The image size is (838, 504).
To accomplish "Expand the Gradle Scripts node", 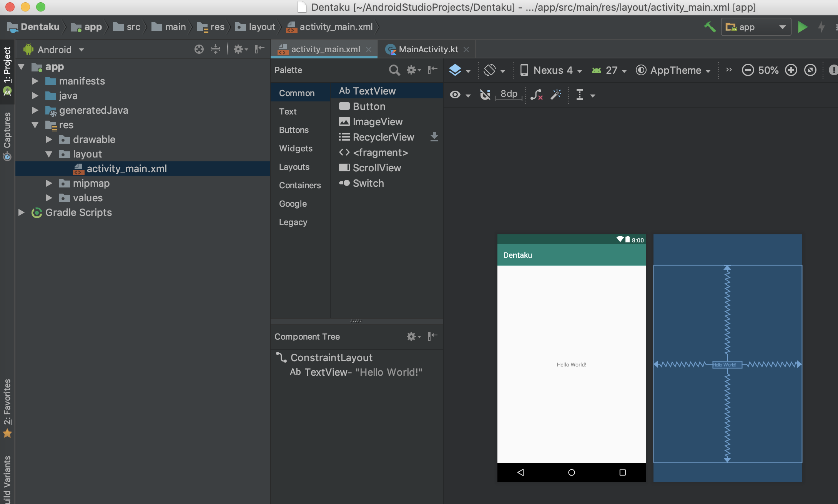I will click(x=21, y=212).
